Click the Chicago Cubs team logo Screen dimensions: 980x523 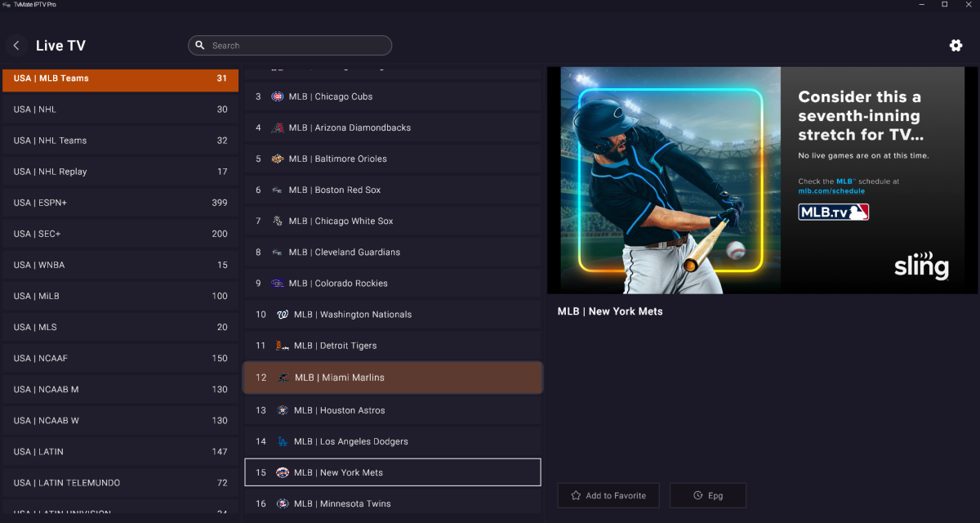click(x=278, y=96)
